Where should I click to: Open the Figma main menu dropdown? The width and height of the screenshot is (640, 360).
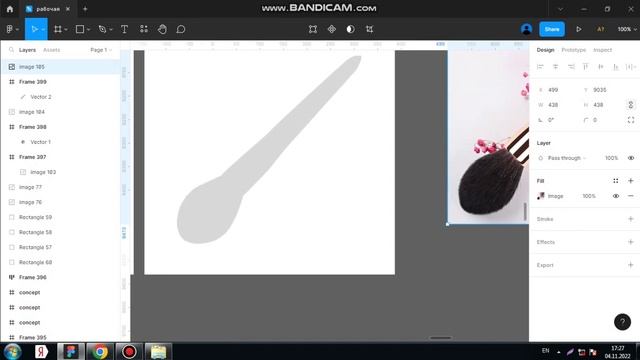12,29
